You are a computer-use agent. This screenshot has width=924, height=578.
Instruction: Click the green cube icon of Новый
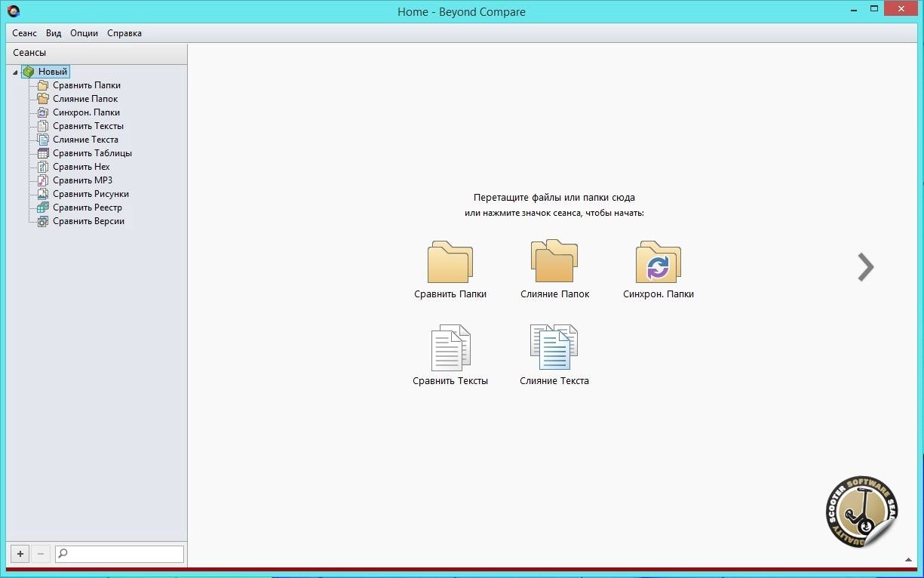29,72
